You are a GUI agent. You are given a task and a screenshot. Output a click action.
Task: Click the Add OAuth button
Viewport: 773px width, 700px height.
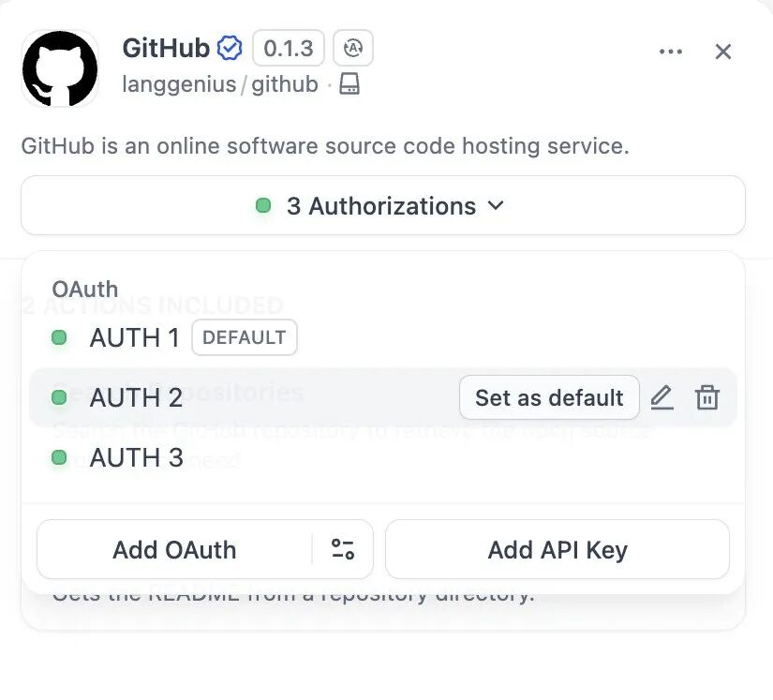174,549
